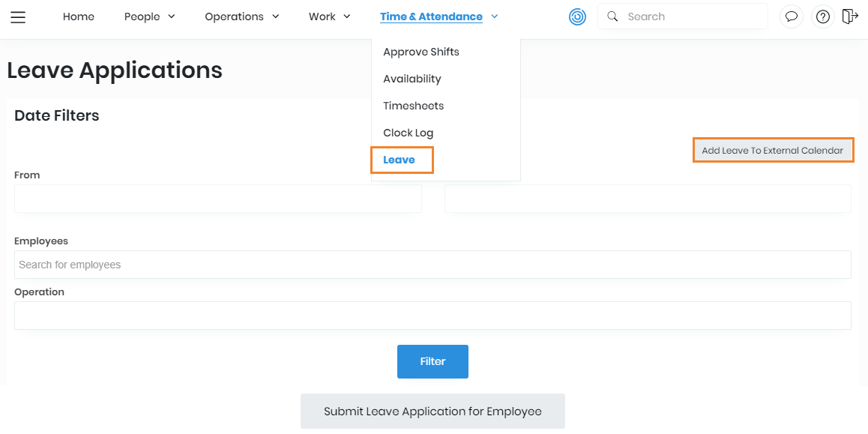Expand the Work dropdown menu
This screenshot has height=434, width=868.
(329, 16)
